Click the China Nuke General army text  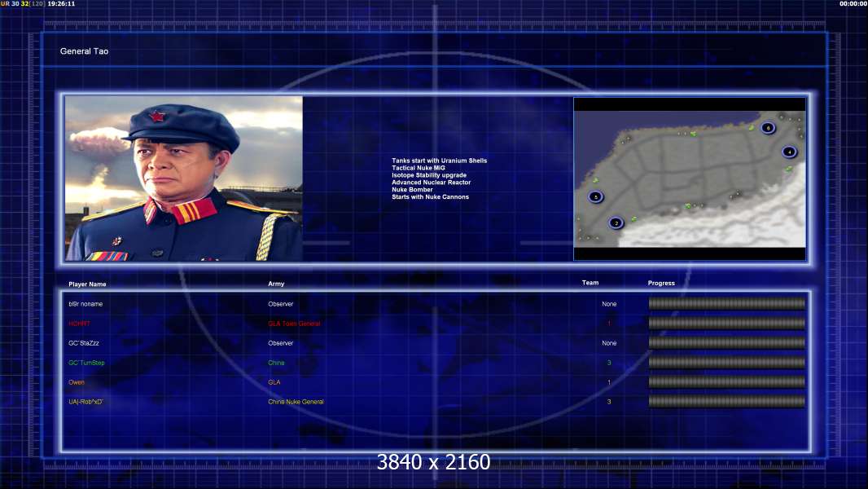[296, 402]
